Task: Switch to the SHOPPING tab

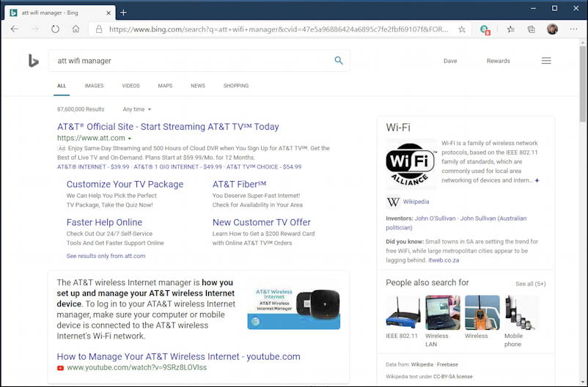Action: pyautogui.click(x=236, y=86)
